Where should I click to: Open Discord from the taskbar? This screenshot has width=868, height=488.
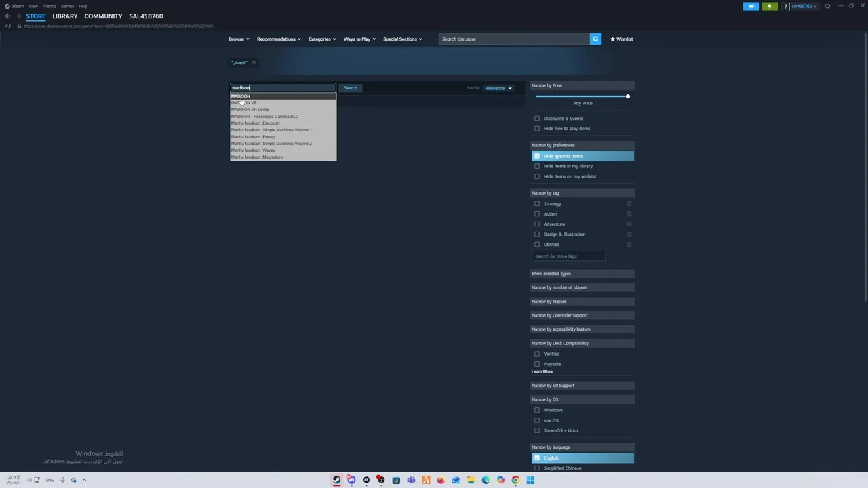(351, 480)
